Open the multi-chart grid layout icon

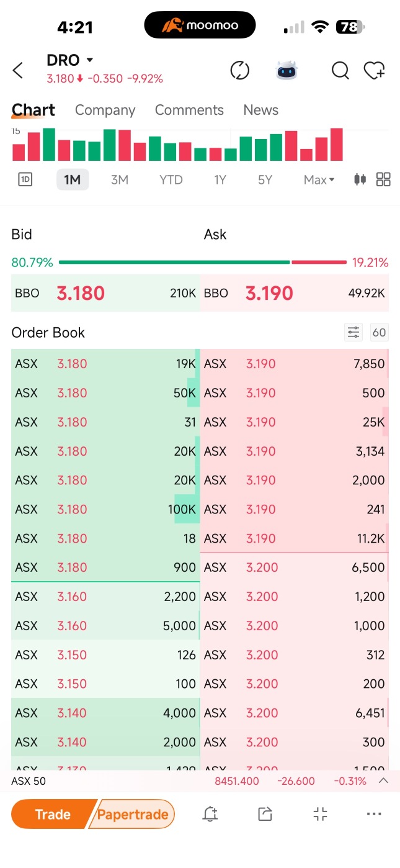383,179
